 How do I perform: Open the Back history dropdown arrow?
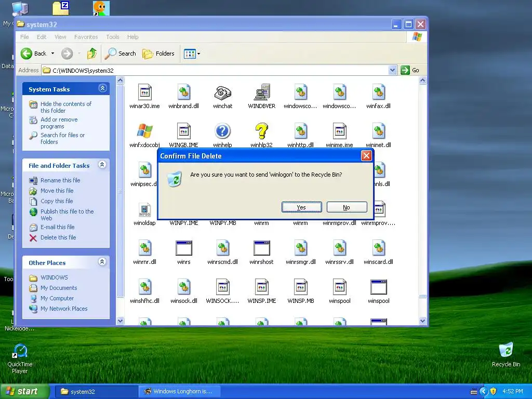52,54
